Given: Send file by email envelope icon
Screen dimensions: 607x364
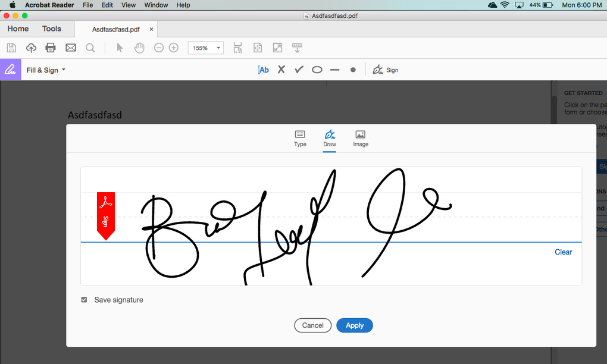Looking at the screenshot, I should pyautogui.click(x=70, y=48).
